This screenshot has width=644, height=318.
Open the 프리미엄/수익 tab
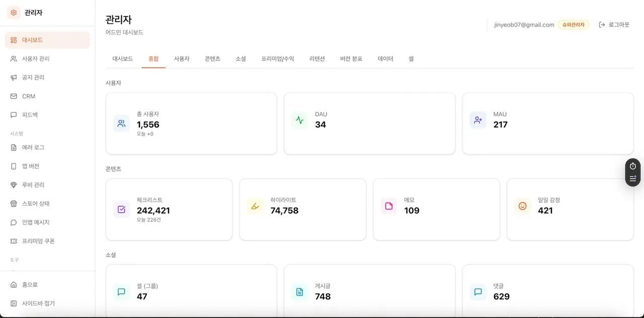pos(278,58)
